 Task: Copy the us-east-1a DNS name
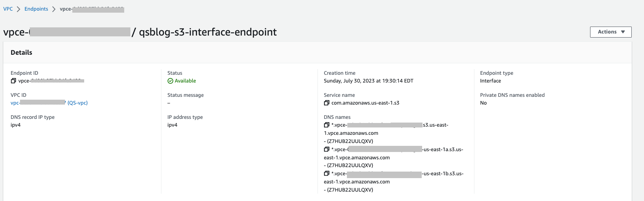pyautogui.click(x=326, y=150)
